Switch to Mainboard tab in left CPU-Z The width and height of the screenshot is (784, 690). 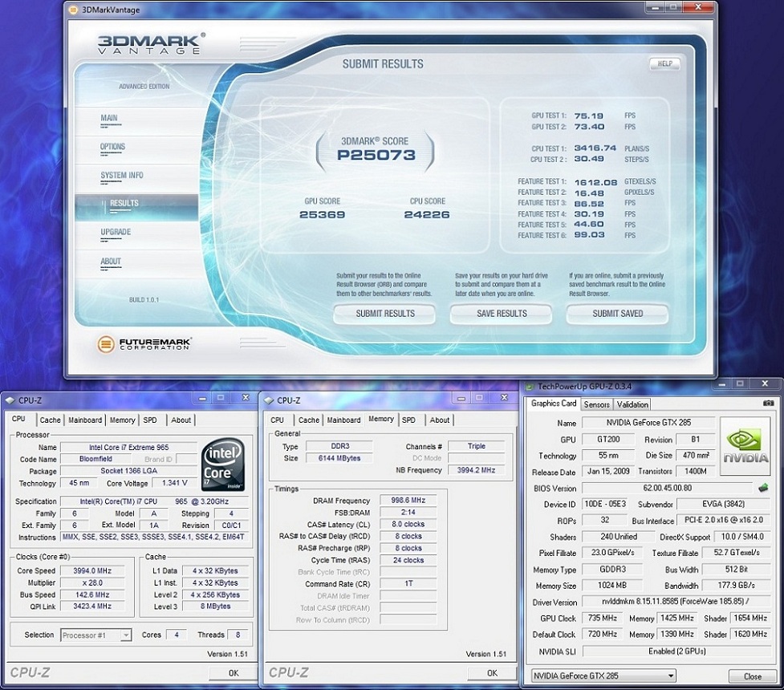click(85, 420)
